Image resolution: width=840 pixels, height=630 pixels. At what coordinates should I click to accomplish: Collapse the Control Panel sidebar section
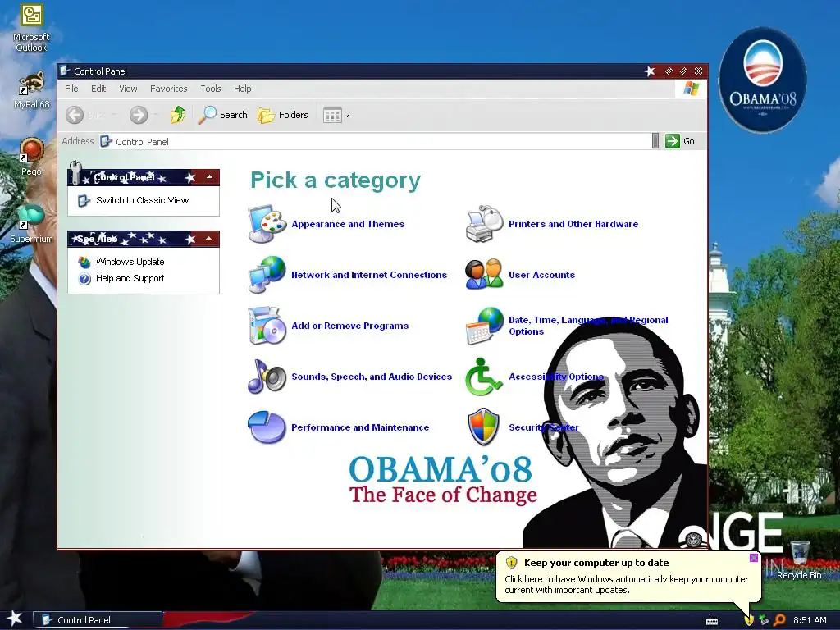(209, 177)
